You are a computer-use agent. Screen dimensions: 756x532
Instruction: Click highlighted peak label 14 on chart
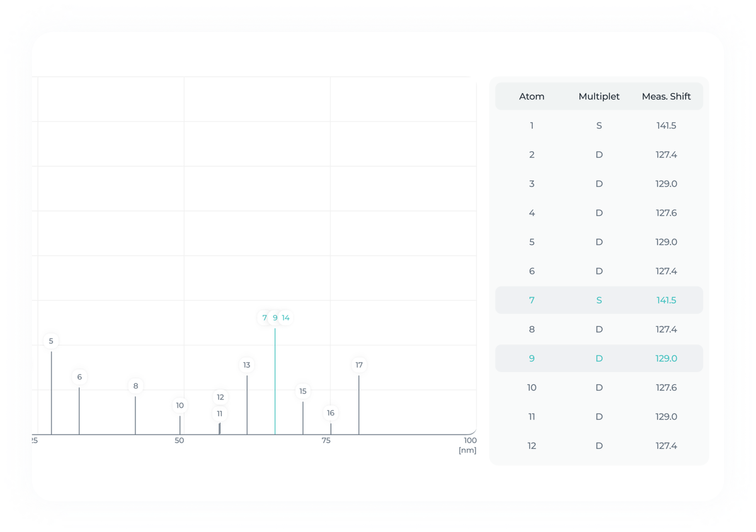286,318
